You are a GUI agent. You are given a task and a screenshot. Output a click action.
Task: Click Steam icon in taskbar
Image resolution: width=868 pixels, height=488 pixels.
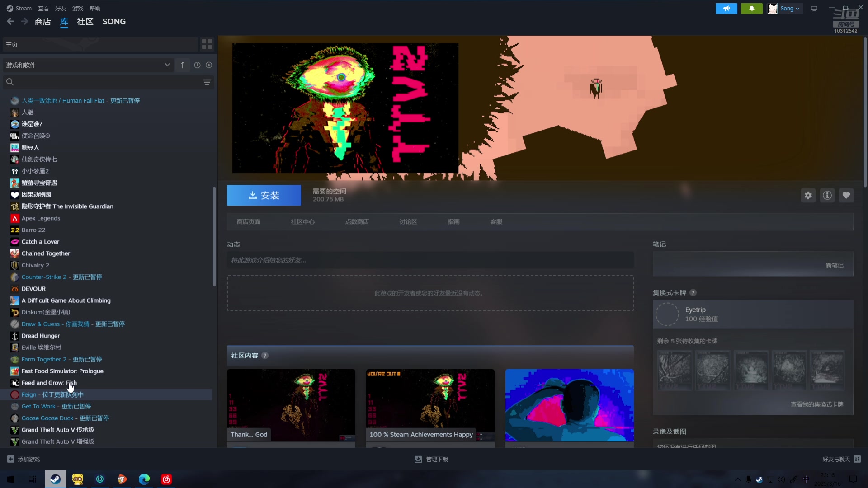(x=55, y=479)
